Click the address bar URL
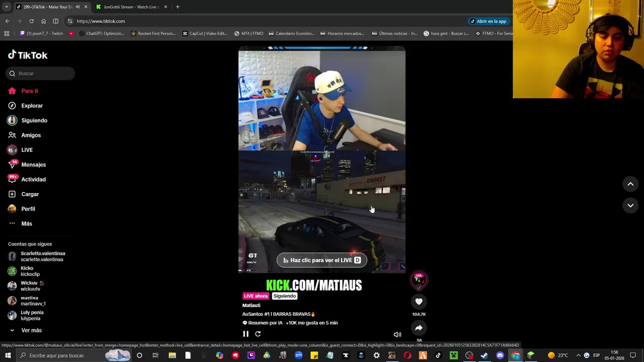Viewport: 644px width, 362px height. 101,21
